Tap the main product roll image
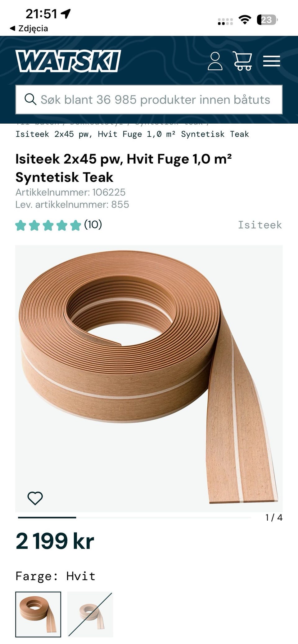 point(149,378)
